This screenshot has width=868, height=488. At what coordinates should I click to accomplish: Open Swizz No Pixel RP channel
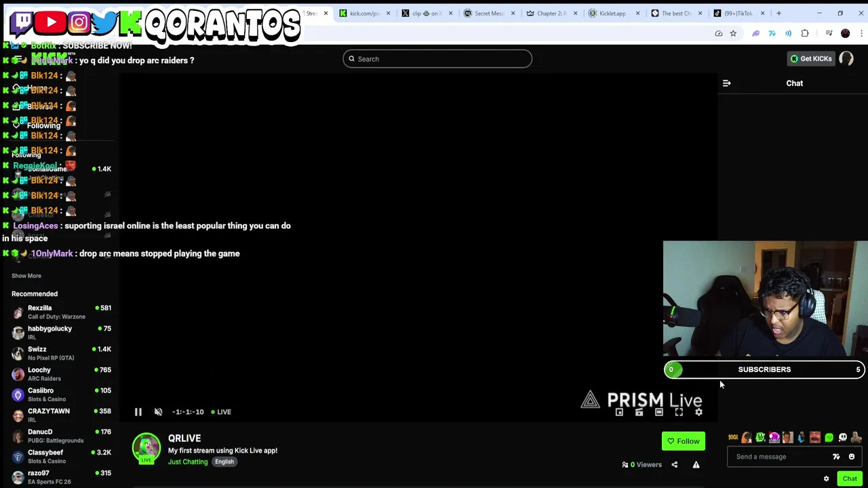coord(61,353)
